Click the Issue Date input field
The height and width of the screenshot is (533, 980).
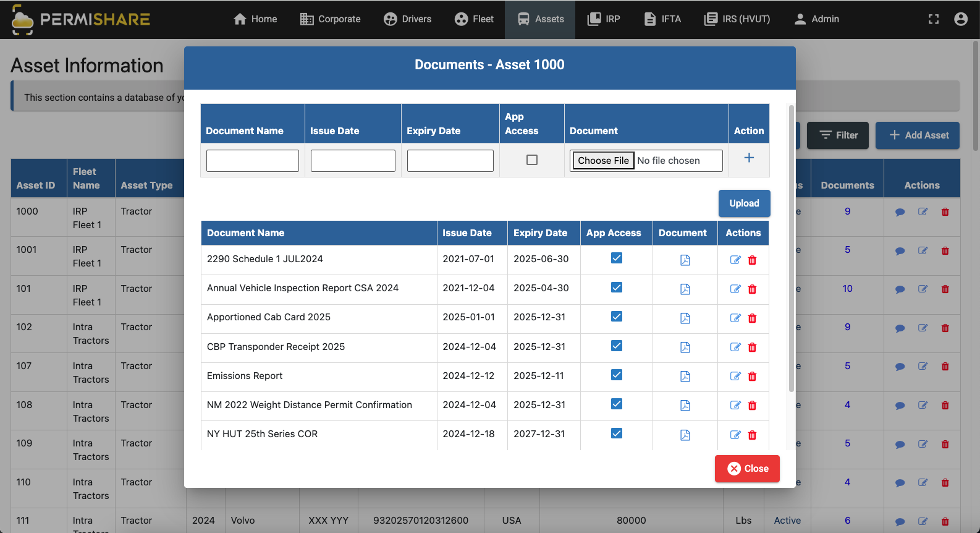(x=353, y=161)
